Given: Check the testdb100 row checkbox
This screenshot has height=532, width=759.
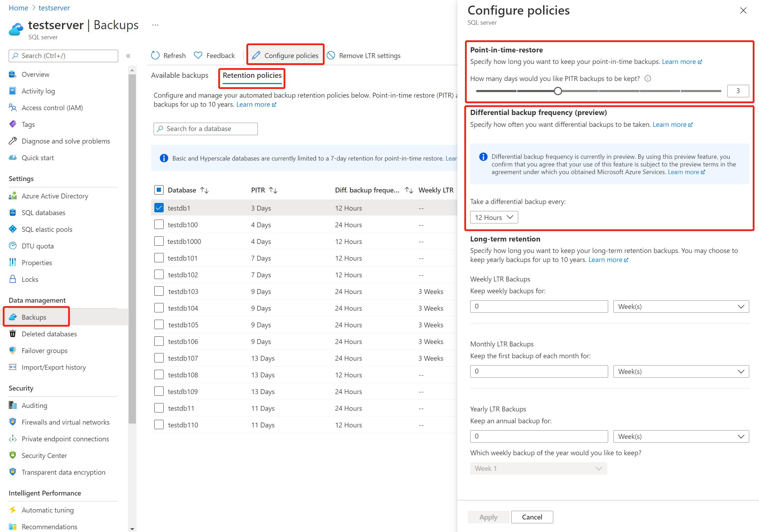Looking at the screenshot, I should [x=159, y=225].
